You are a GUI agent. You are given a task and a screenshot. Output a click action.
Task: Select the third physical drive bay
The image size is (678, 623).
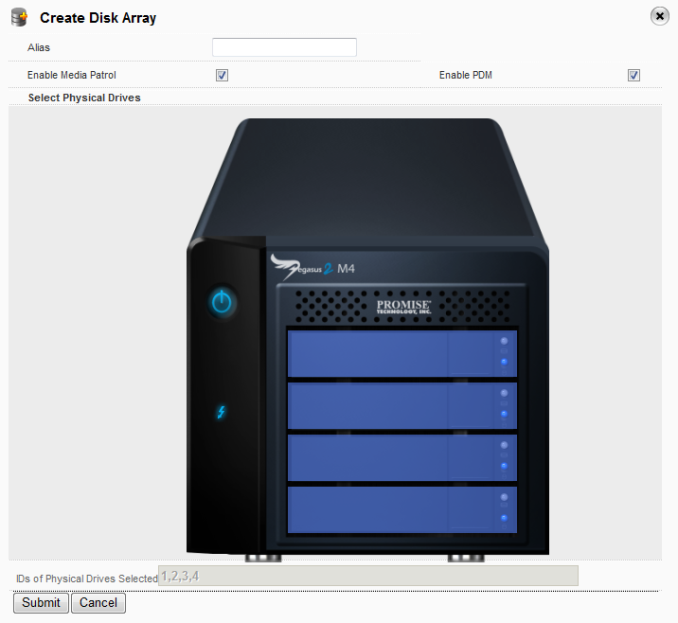(x=402, y=457)
